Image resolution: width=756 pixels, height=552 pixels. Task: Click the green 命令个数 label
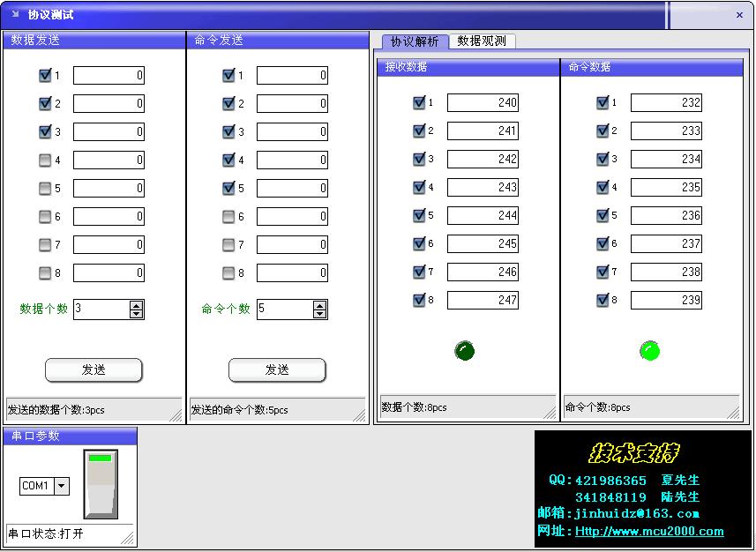[x=226, y=309]
